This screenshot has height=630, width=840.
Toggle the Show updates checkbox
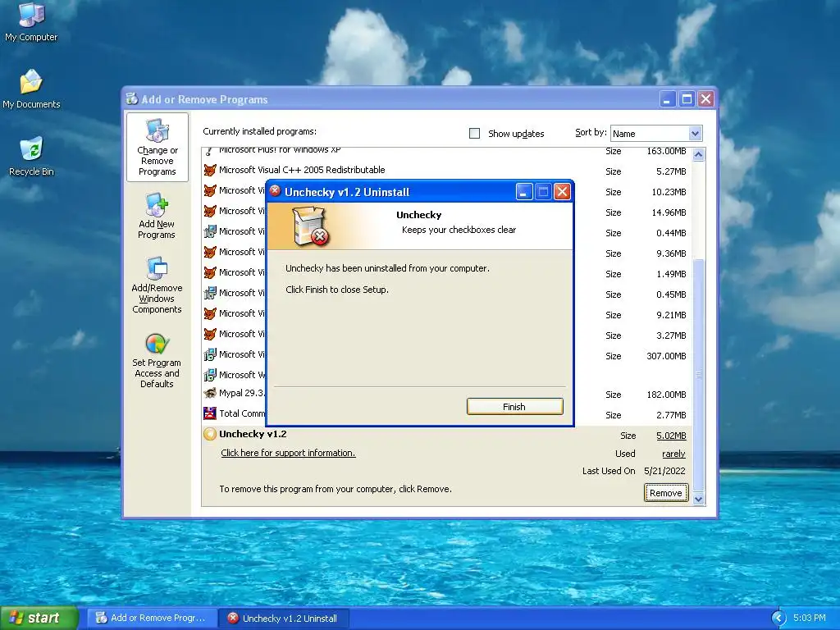coord(474,134)
